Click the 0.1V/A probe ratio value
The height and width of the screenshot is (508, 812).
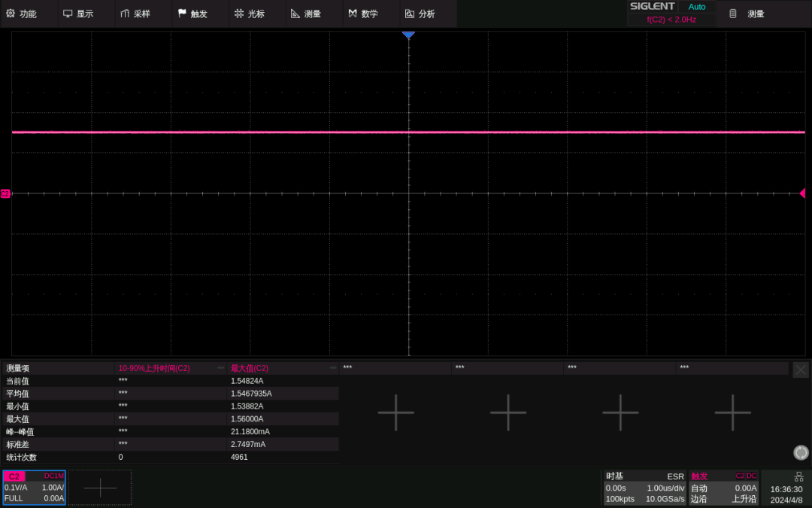[x=16, y=488]
